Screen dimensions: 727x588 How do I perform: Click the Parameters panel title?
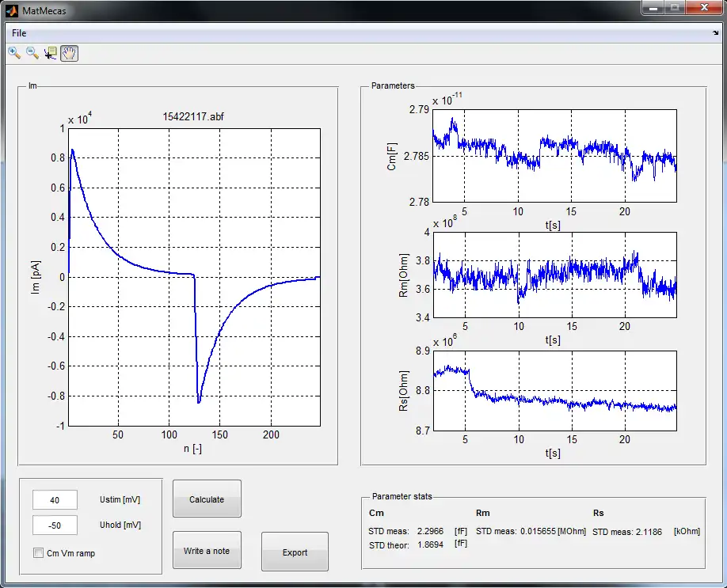[393, 85]
